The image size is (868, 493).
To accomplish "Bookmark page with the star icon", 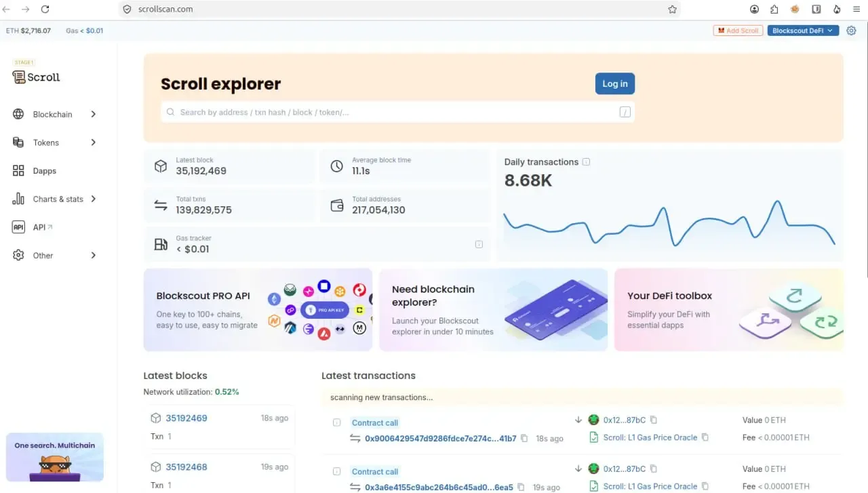I will [672, 9].
